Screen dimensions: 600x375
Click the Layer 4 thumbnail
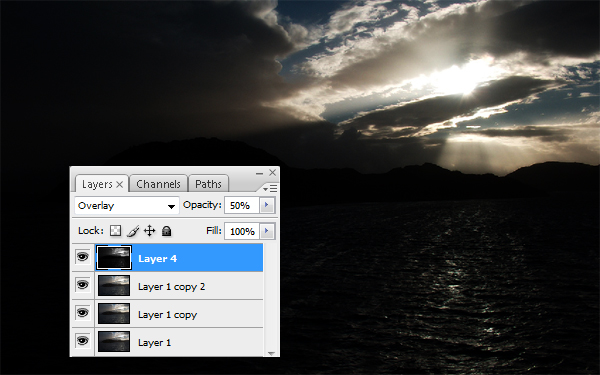coord(114,258)
